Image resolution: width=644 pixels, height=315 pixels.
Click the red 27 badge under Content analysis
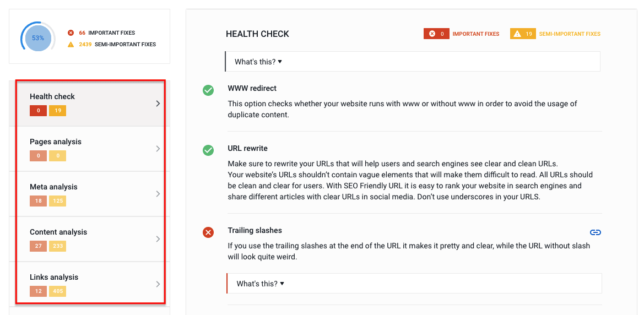point(38,246)
